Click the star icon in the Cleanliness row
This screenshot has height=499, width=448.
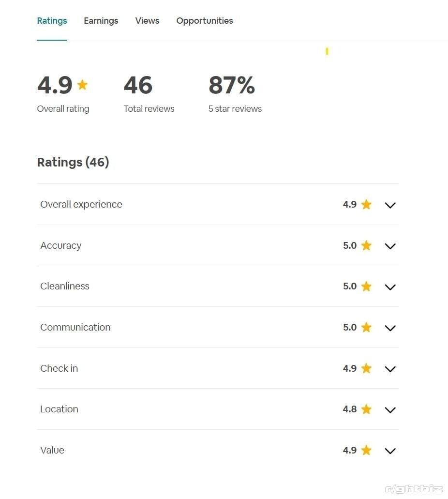pos(366,286)
